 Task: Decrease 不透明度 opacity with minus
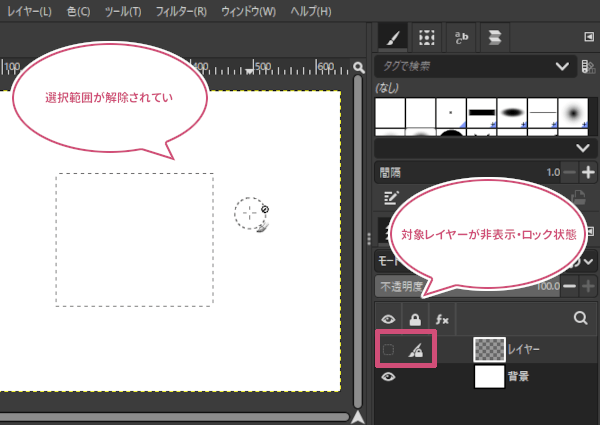point(569,286)
